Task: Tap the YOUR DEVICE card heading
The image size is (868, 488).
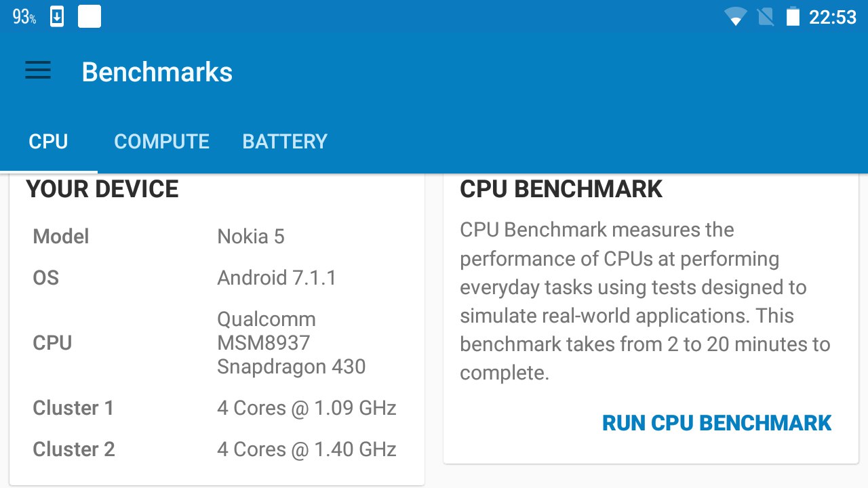Action: click(102, 190)
